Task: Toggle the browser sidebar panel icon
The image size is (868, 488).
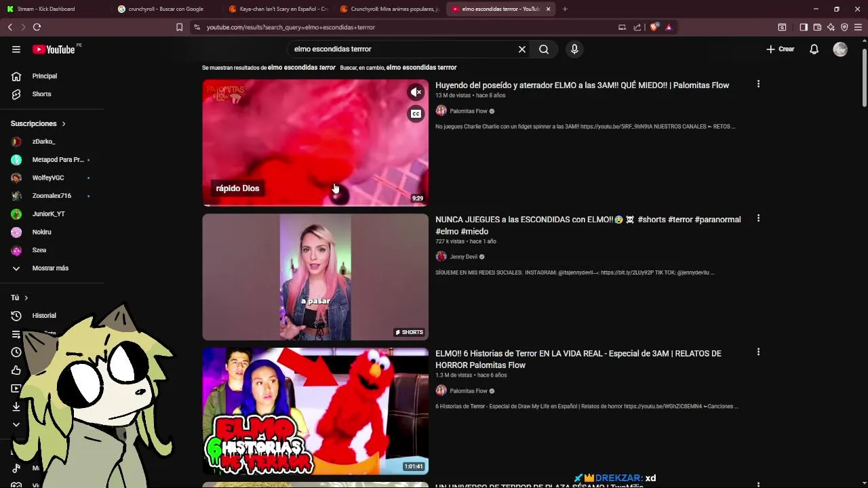Action: click(x=804, y=27)
